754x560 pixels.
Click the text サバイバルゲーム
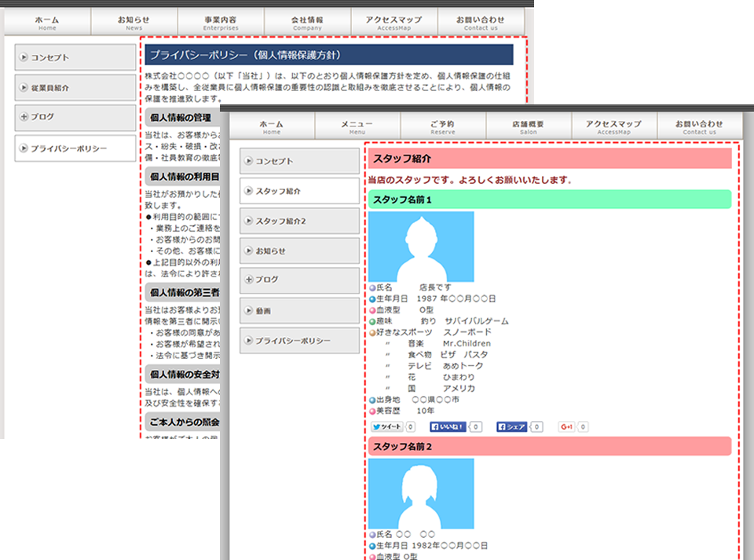(x=477, y=320)
